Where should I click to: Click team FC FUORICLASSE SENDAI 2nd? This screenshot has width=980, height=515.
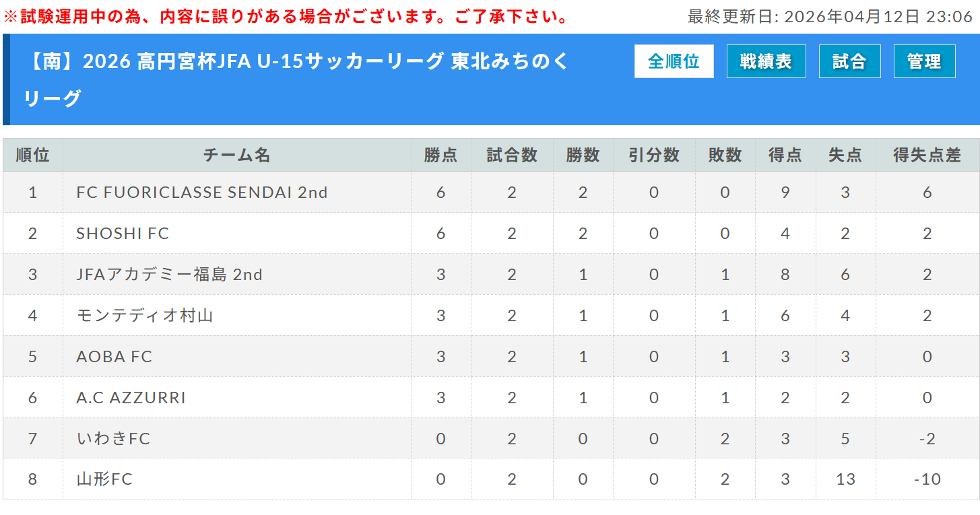[202, 193]
